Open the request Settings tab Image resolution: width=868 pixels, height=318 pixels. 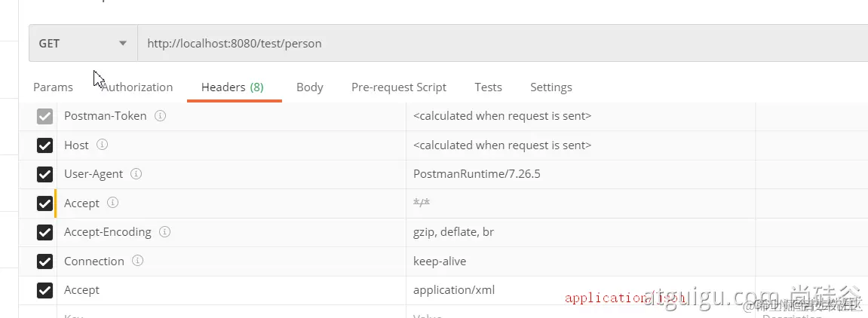tap(551, 87)
